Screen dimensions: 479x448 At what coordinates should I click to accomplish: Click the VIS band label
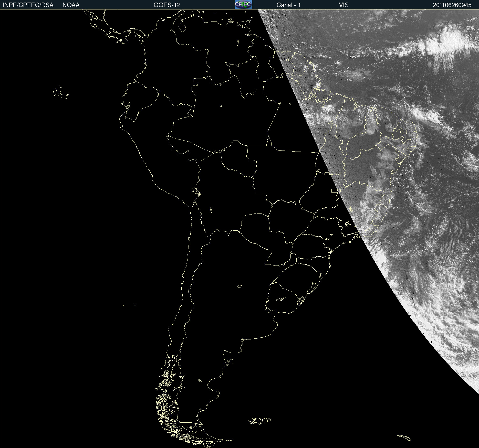(344, 5)
